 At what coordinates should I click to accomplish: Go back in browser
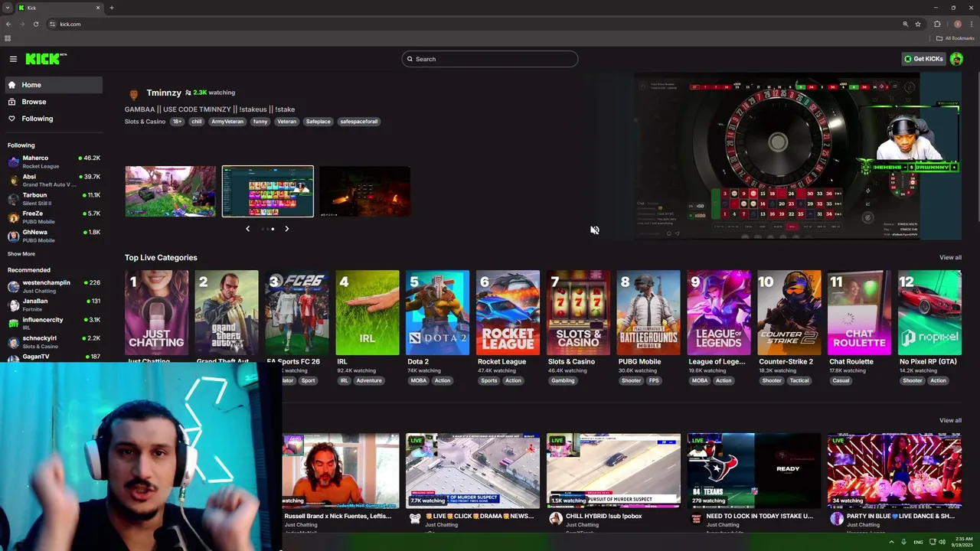pos(8,24)
